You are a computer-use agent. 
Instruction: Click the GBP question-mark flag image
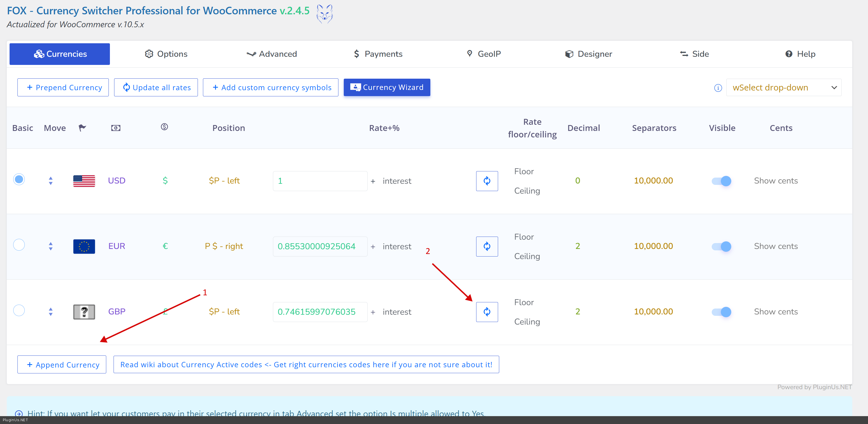click(x=84, y=312)
